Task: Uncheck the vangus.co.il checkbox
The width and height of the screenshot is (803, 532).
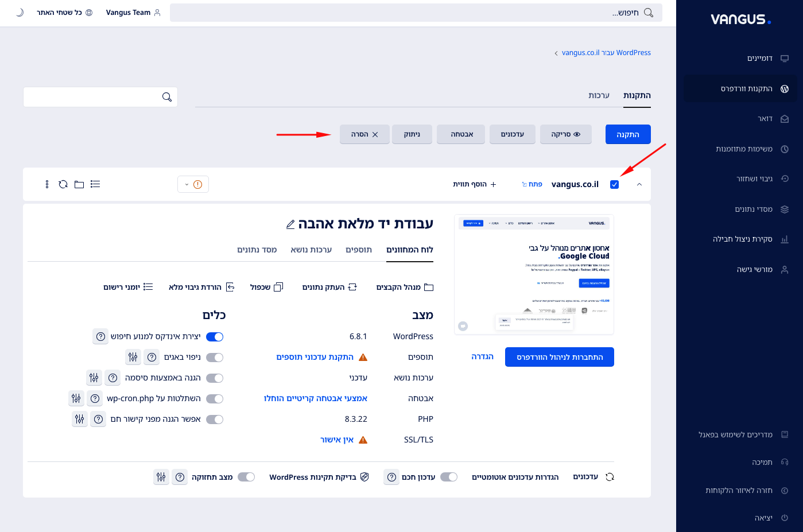Action: click(615, 184)
